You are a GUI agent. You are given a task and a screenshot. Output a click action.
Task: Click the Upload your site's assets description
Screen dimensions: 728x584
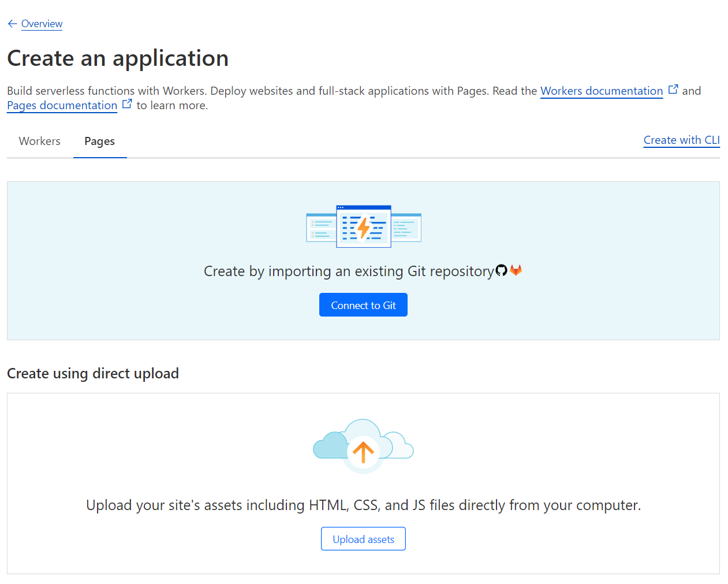point(363,505)
